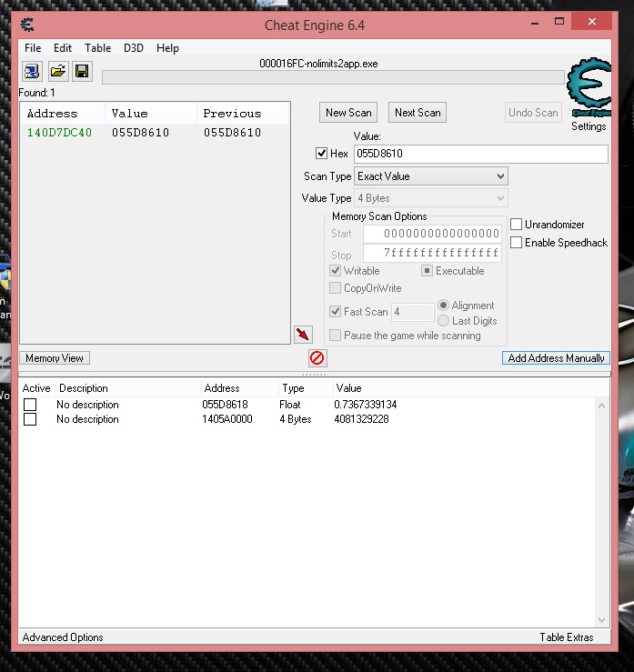Click the Address column header in results
The height and width of the screenshot is (672, 634).
pos(63,114)
